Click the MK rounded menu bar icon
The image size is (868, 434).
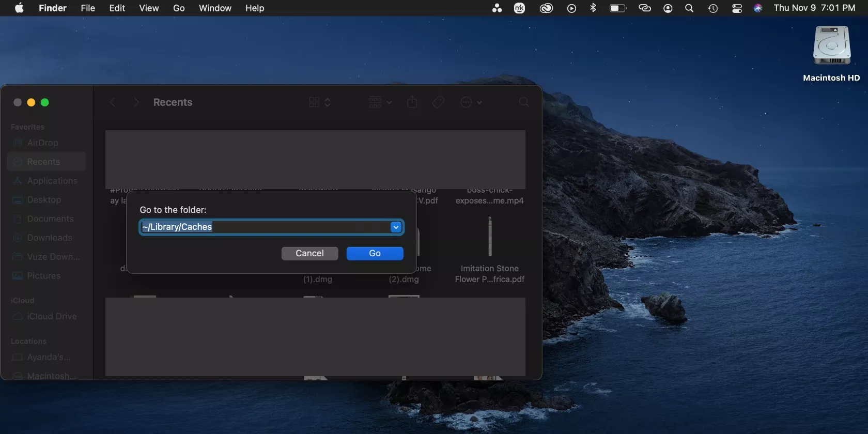click(519, 8)
